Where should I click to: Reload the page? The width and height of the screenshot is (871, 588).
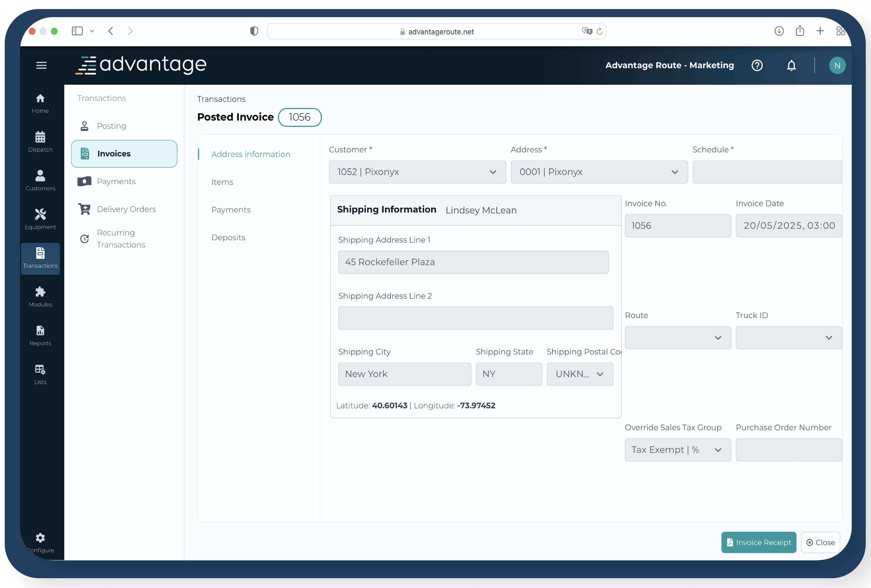(x=599, y=31)
